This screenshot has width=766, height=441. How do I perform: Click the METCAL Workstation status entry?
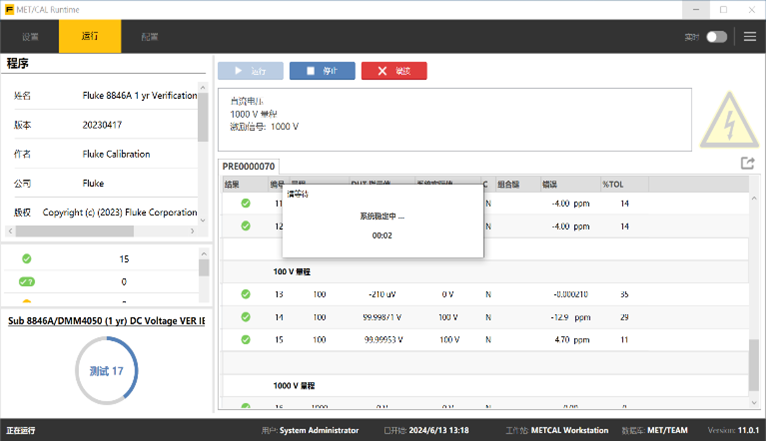click(570, 430)
